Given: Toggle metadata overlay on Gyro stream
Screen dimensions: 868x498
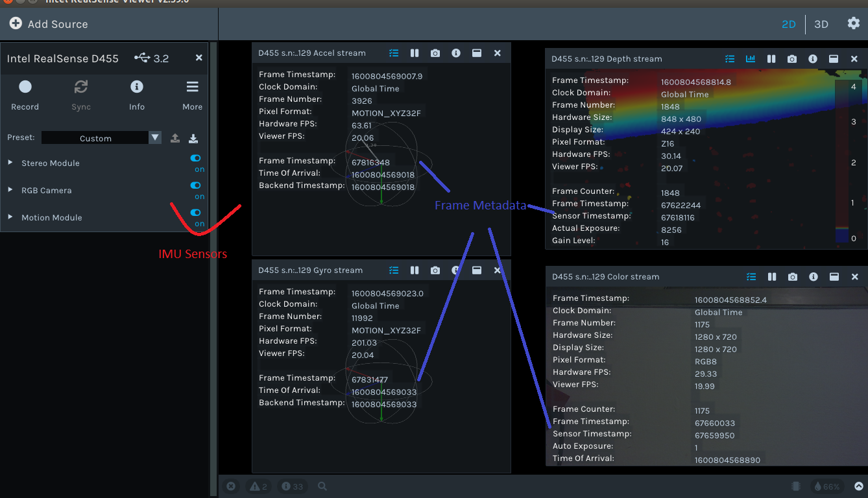Looking at the screenshot, I should [394, 270].
